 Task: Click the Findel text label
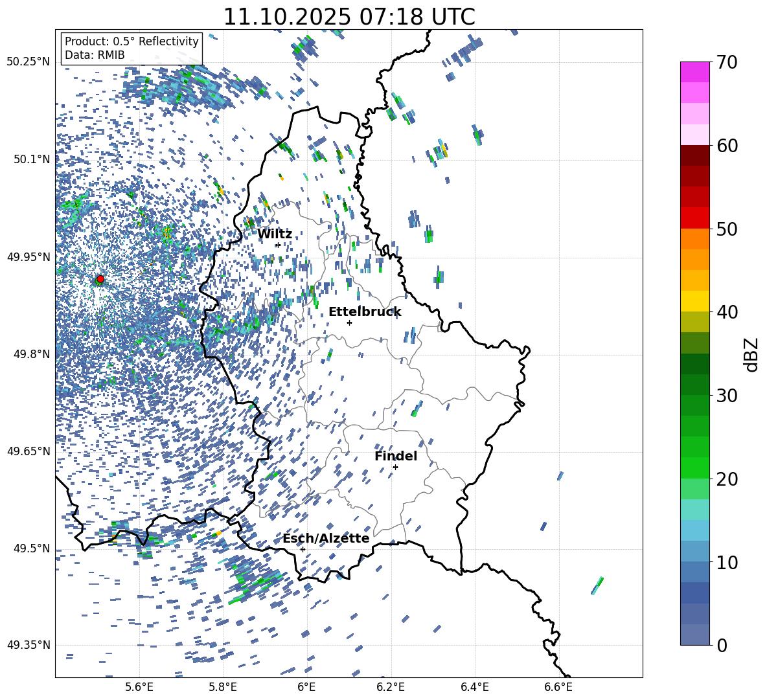point(396,456)
